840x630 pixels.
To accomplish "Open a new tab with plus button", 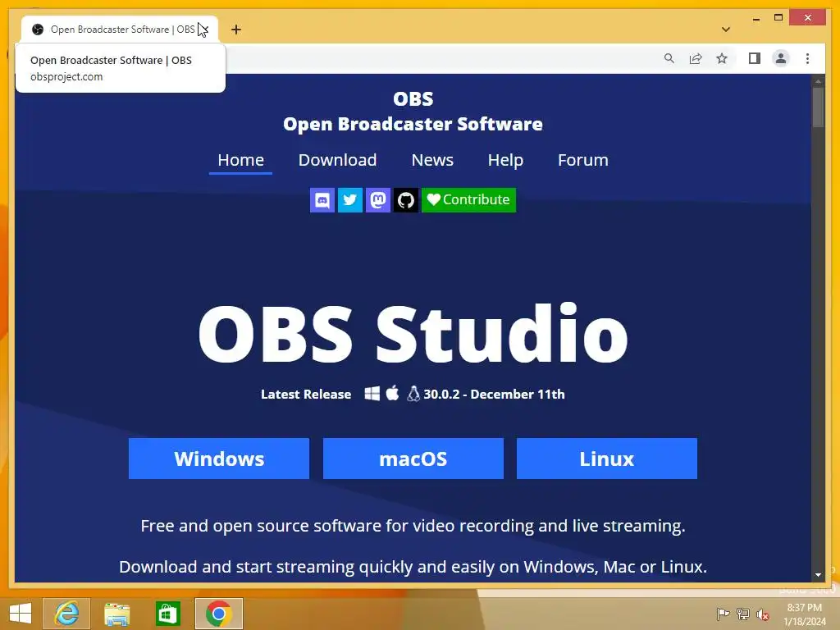I will click(x=236, y=30).
